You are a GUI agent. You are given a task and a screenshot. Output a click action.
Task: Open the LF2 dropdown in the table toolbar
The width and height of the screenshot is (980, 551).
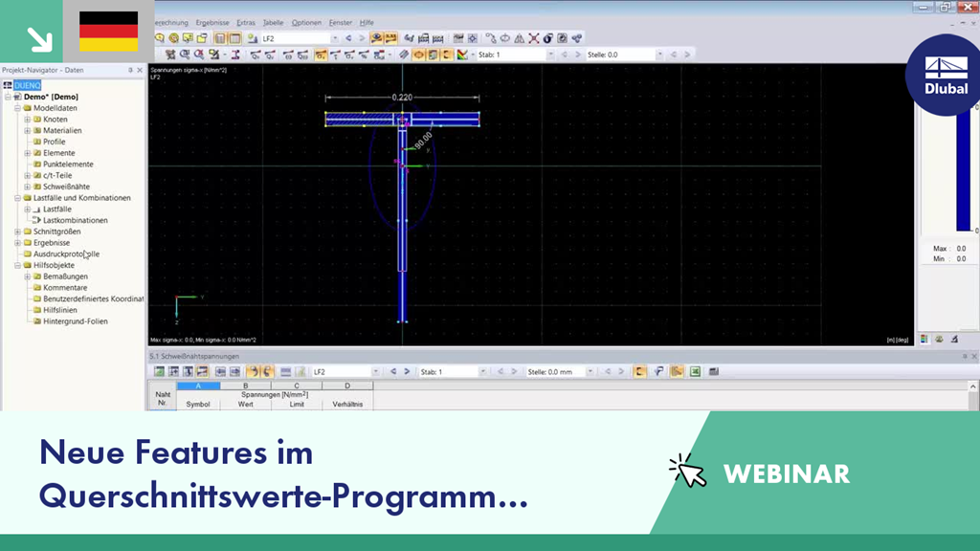pyautogui.click(x=375, y=372)
